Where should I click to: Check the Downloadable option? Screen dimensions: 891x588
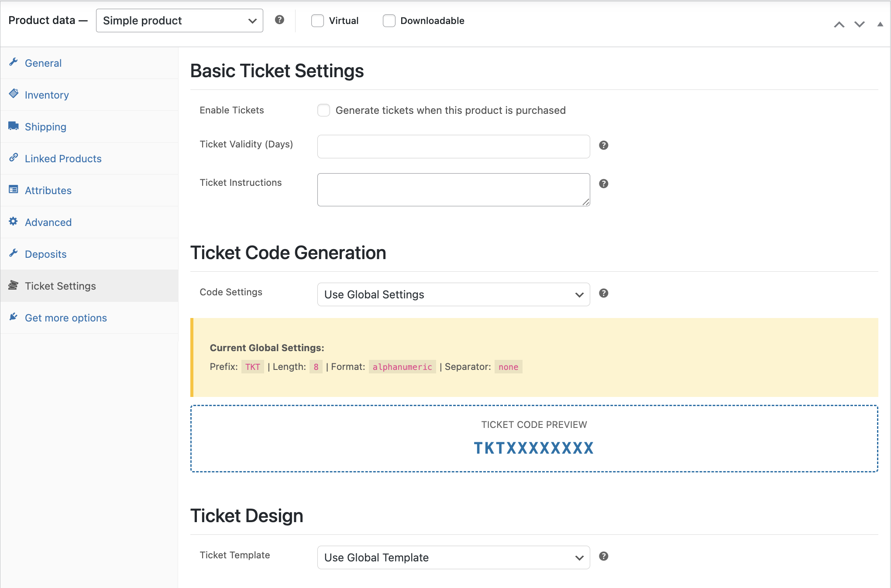coord(389,21)
